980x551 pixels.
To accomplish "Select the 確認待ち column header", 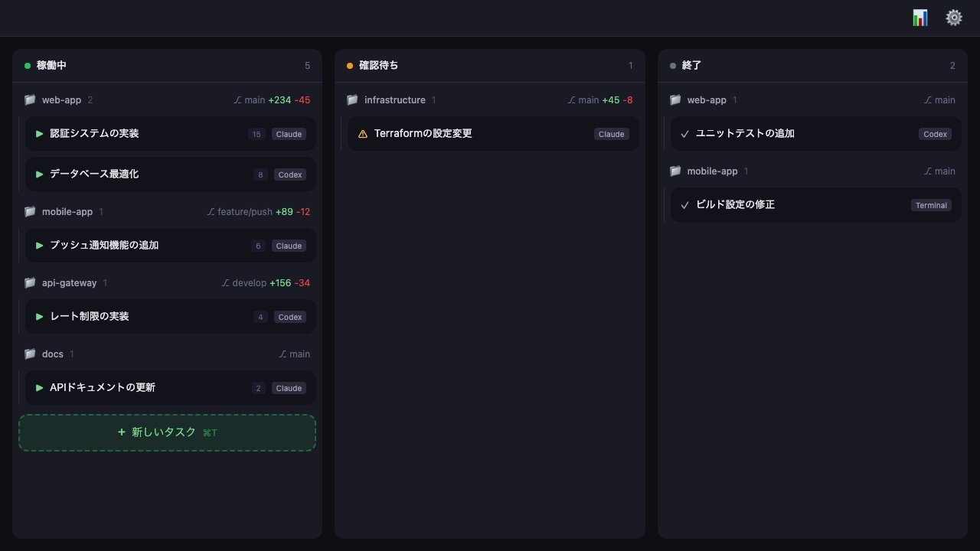I will 378,66.
